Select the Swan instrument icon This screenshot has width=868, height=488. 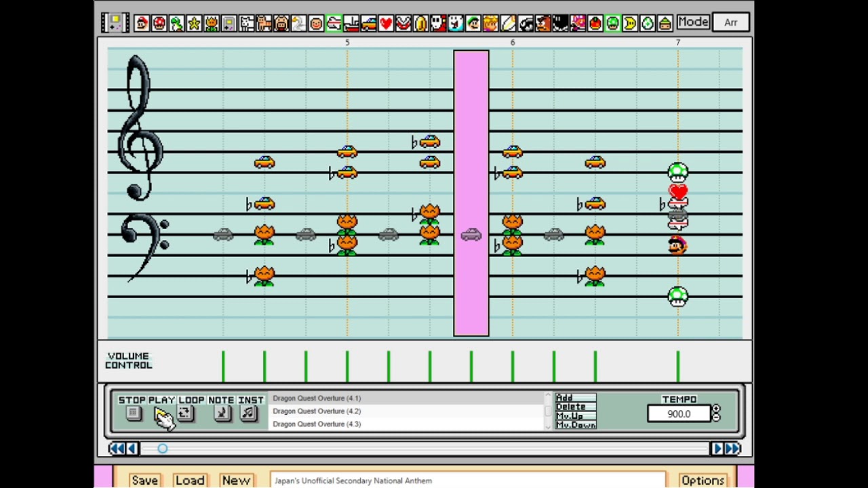pos(298,24)
